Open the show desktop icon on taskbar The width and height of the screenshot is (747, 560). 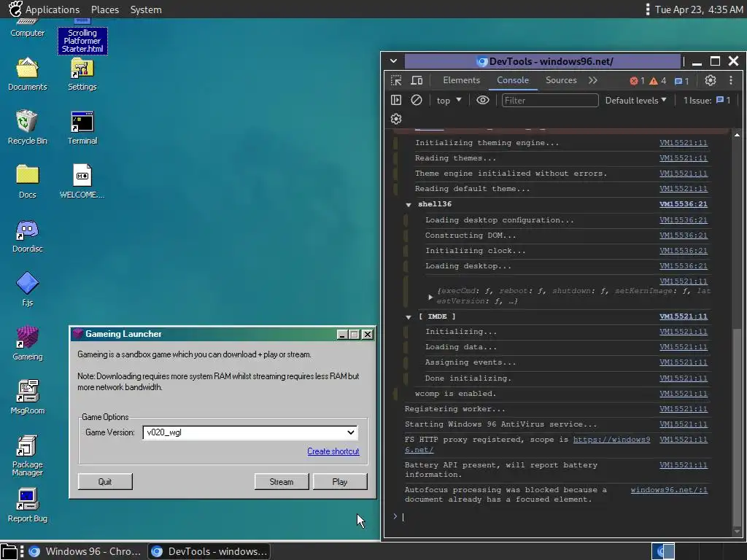coord(9,551)
